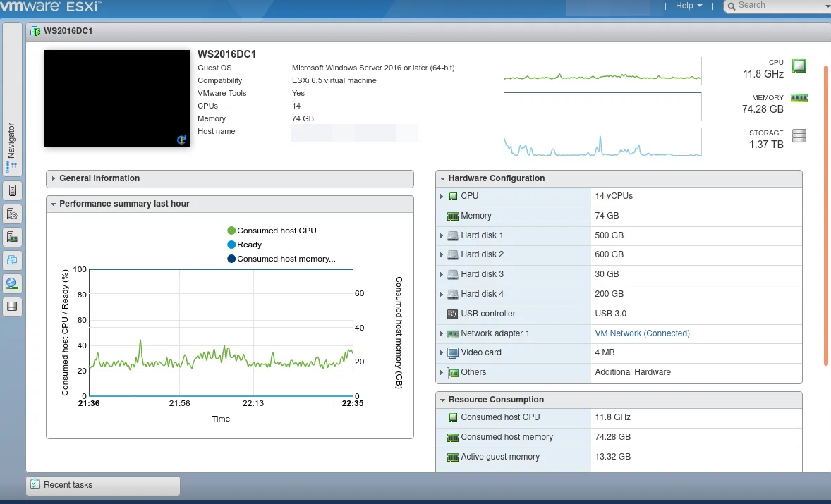Select the '14 vCPUs' value
This screenshot has width=831, height=504.
614,196
